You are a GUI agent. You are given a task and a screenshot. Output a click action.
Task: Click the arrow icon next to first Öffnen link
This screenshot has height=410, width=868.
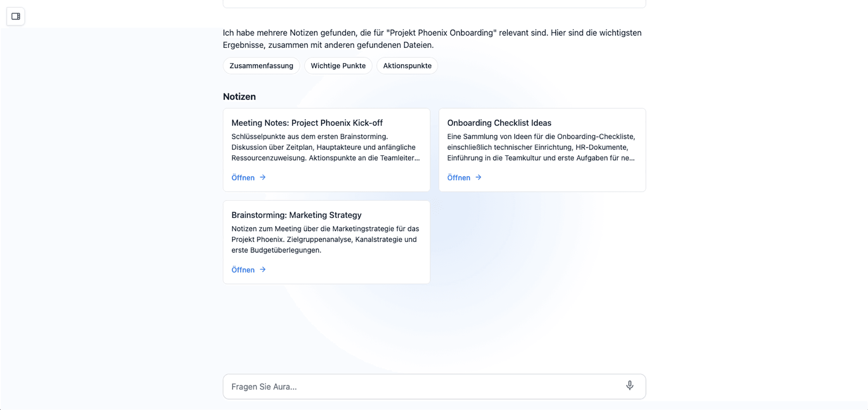pyautogui.click(x=262, y=178)
